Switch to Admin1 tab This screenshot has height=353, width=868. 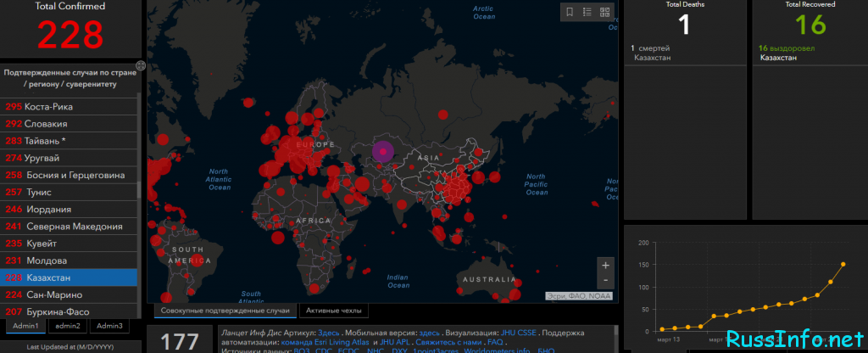(25, 326)
